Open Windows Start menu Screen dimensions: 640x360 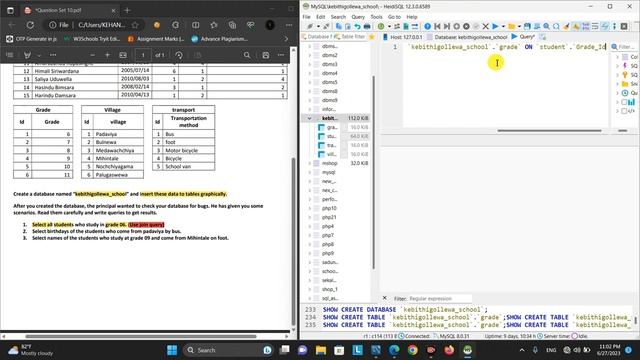pyautogui.click(x=172, y=350)
